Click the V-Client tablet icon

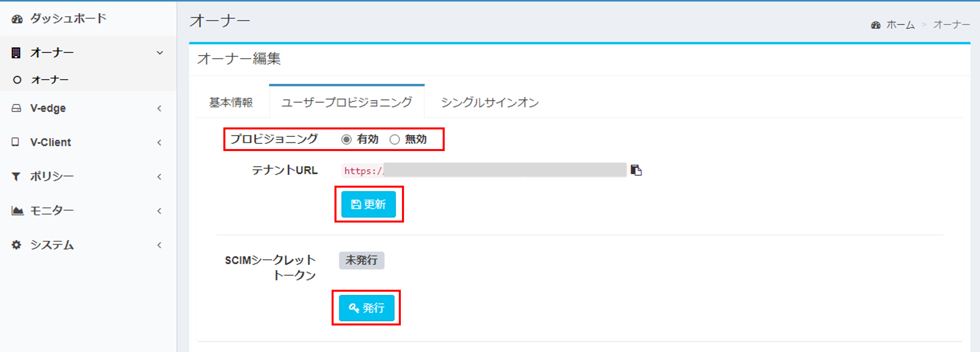15,142
